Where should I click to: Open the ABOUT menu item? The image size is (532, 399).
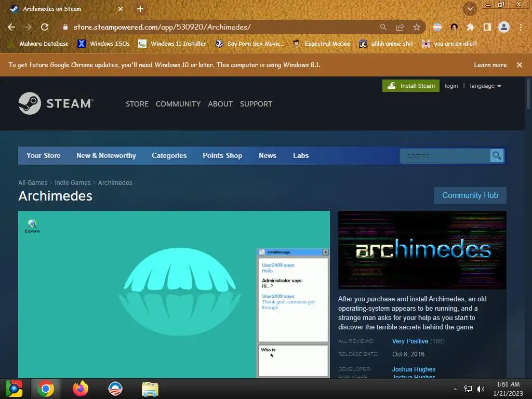[220, 104]
